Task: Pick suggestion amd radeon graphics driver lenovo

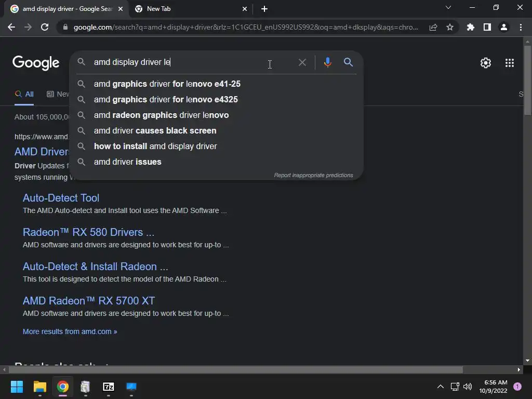Action: (217, 115)
